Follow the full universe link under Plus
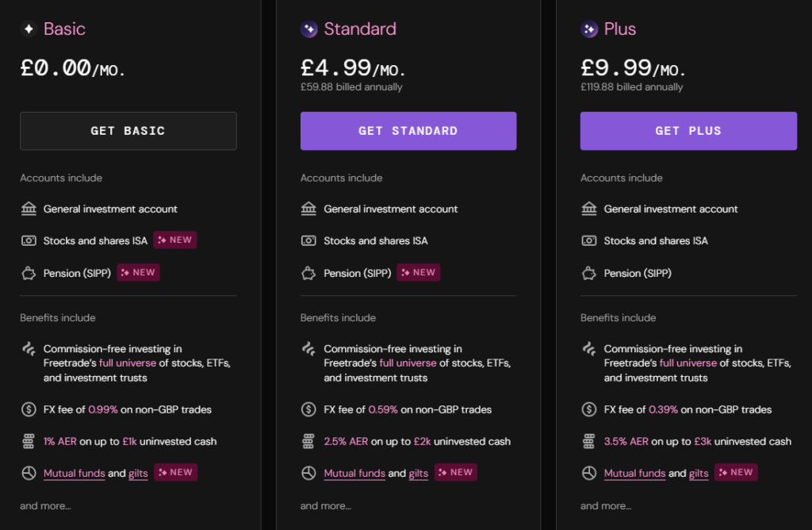This screenshot has width=812, height=530. coord(688,363)
